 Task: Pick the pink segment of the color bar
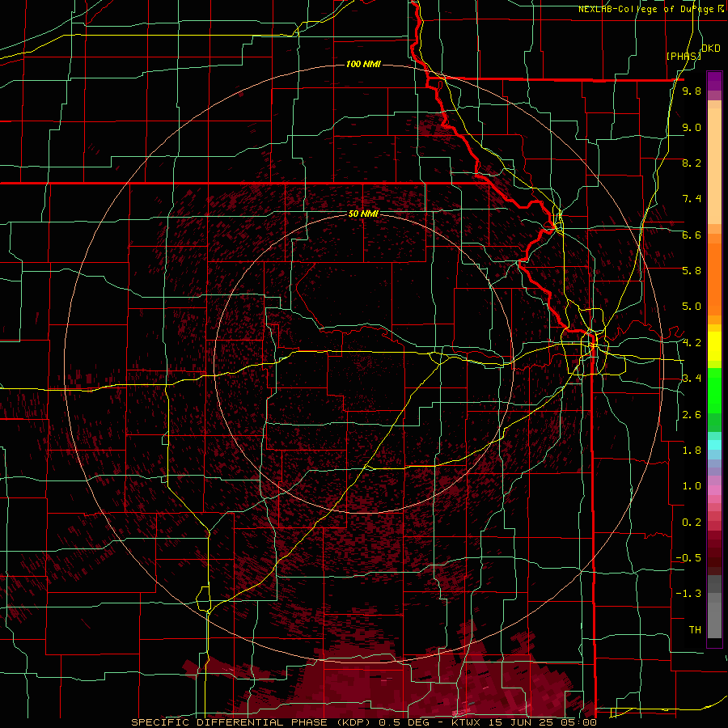tap(714, 490)
